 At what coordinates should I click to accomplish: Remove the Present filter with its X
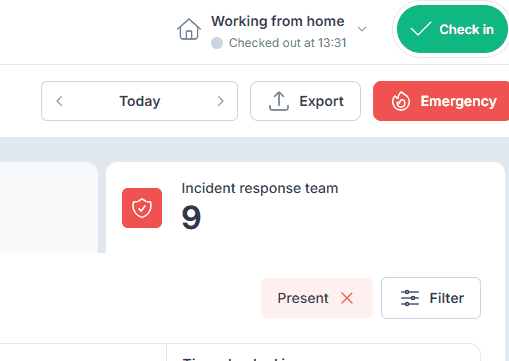tap(347, 298)
